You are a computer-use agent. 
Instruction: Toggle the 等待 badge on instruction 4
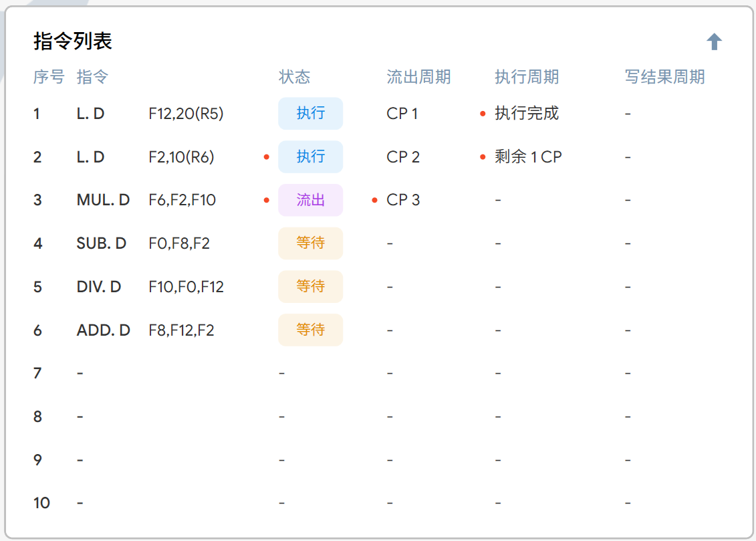tap(310, 243)
